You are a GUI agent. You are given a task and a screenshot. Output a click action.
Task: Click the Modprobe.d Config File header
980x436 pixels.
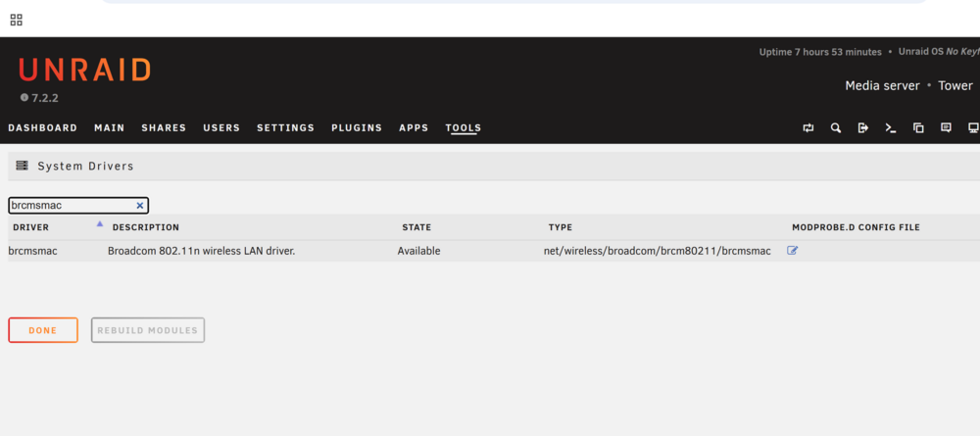856,227
